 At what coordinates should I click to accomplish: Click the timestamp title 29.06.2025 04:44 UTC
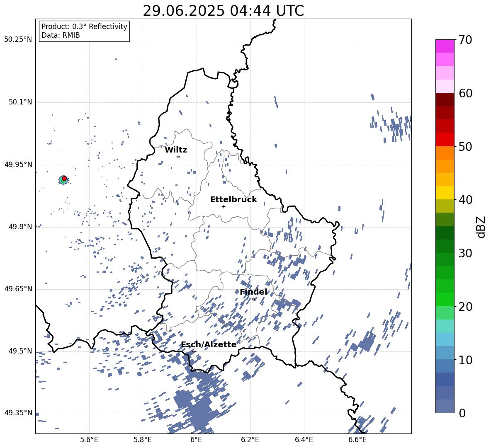[x=223, y=11]
